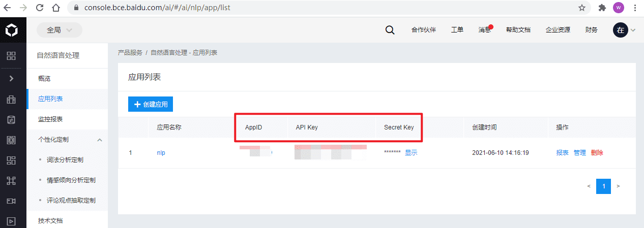Image resolution: width=644 pixels, height=228 pixels.
Task: Open the 全局 region dropdown
Action: click(60, 30)
